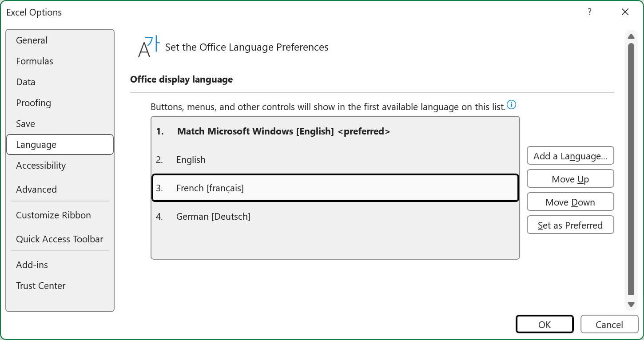The width and height of the screenshot is (644, 340).
Task: Open the Add-ins category
Action: 60,265
